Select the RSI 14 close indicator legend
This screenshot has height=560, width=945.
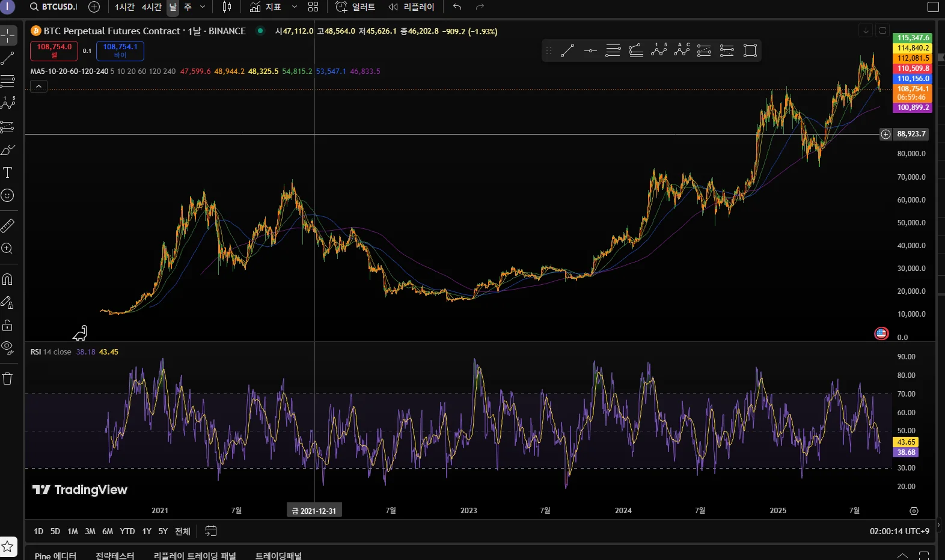(51, 352)
